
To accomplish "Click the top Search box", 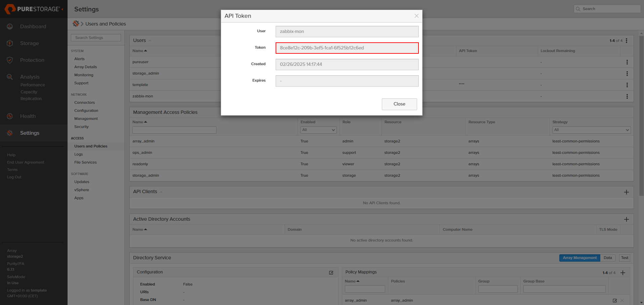I will coord(607,9).
